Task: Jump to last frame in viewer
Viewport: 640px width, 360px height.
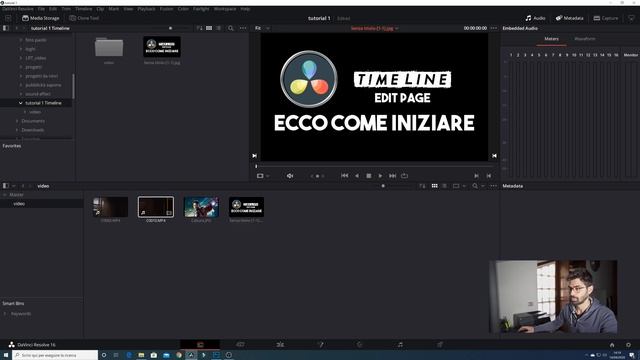Action: (x=392, y=176)
